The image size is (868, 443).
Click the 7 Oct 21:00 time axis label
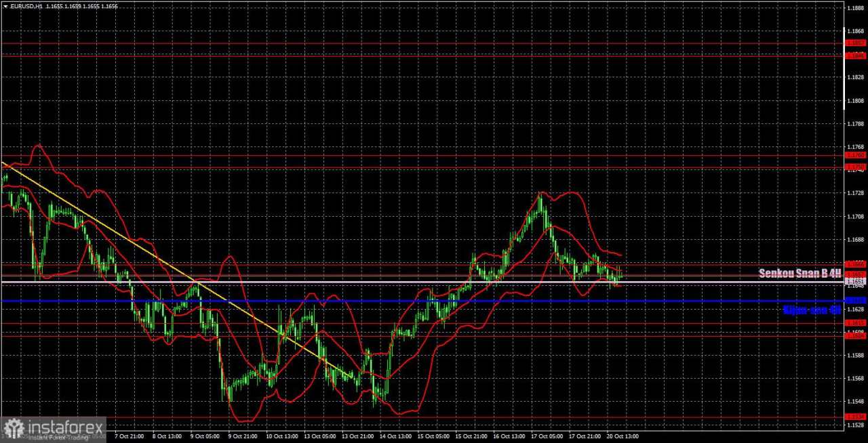(130, 437)
